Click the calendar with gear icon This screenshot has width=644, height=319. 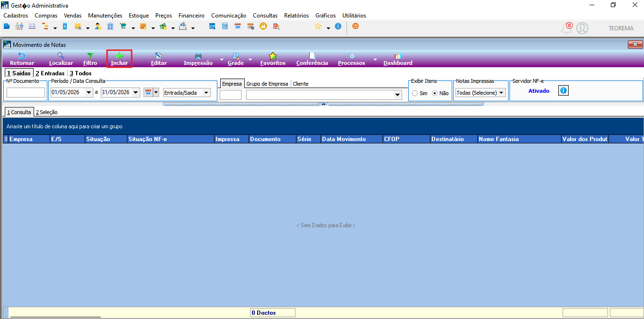(250, 27)
